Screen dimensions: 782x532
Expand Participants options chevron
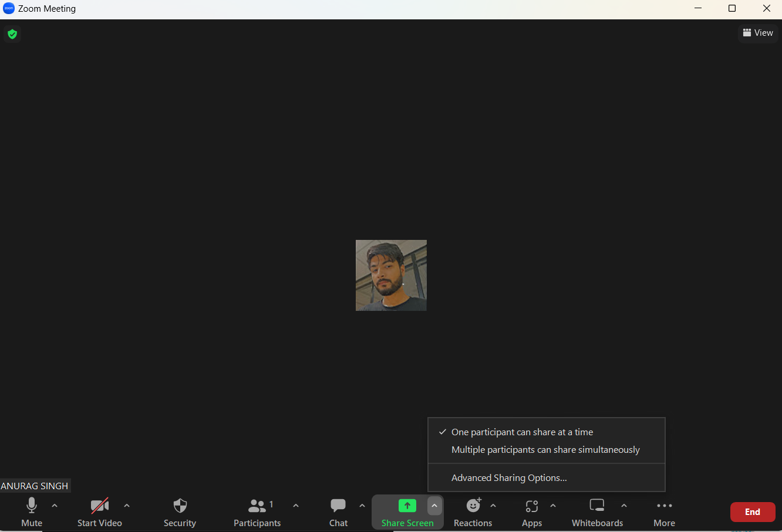point(296,505)
